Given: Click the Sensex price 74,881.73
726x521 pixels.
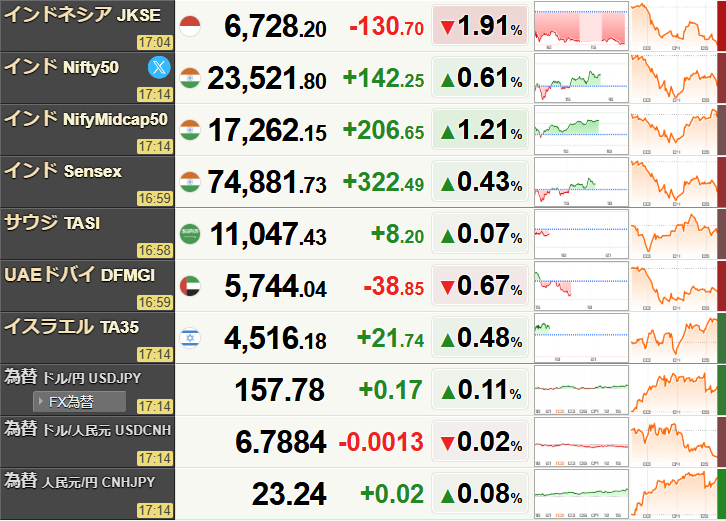Looking at the screenshot, I should [267, 182].
